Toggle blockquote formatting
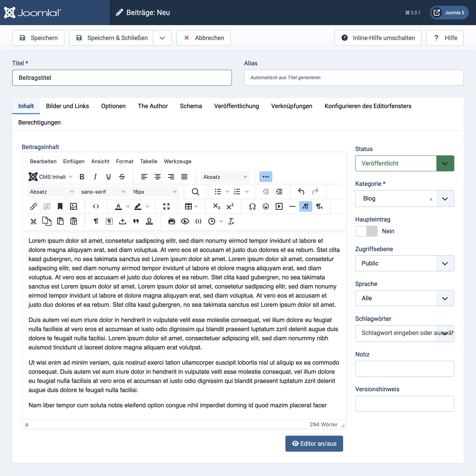The width and height of the screenshot is (476, 476). 136,221
